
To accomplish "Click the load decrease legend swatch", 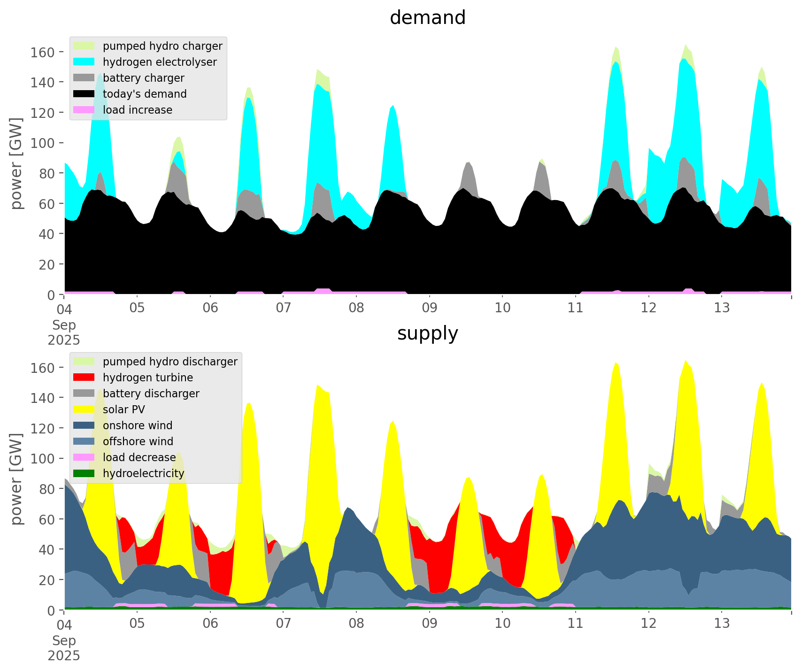I will 84,457.
